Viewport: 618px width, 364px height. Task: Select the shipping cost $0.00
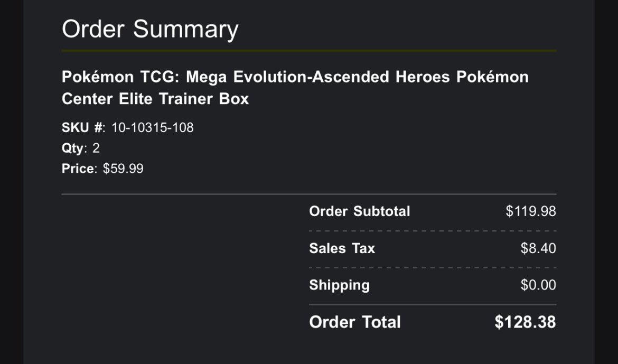point(538,285)
